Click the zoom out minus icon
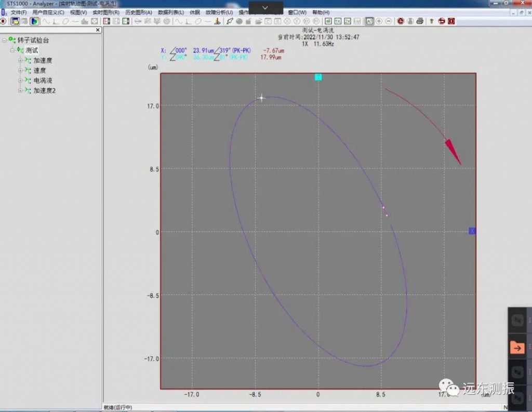The width and height of the screenshot is (532, 412). pyautogui.click(x=388, y=21)
